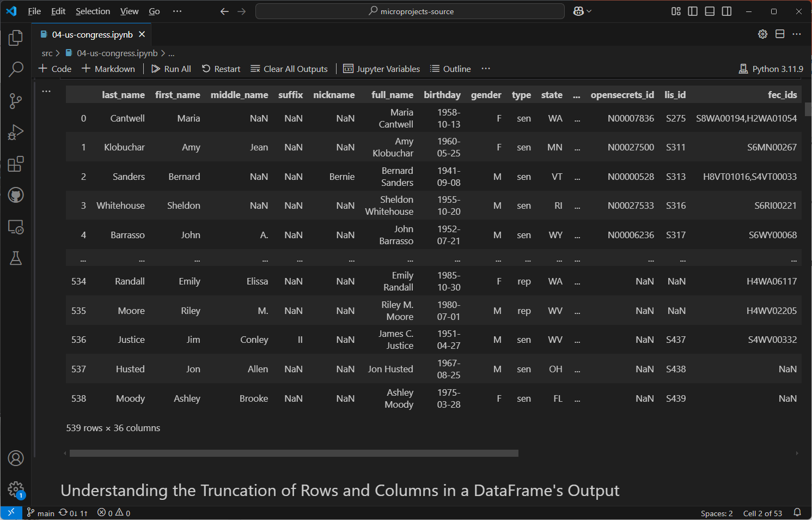The height and width of the screenshot is (520, 812).
Task: Open Run and Debug view
Action: (16, 132)
